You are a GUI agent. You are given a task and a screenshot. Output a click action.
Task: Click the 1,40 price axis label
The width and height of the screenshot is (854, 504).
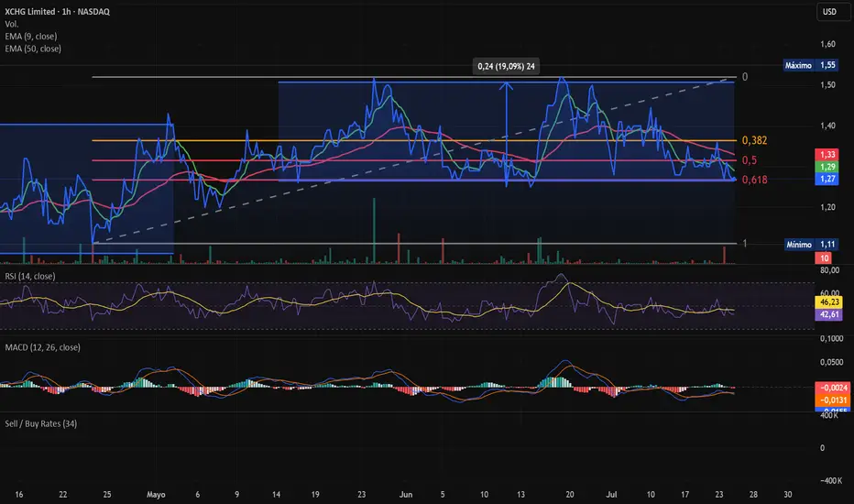[827, 126]
